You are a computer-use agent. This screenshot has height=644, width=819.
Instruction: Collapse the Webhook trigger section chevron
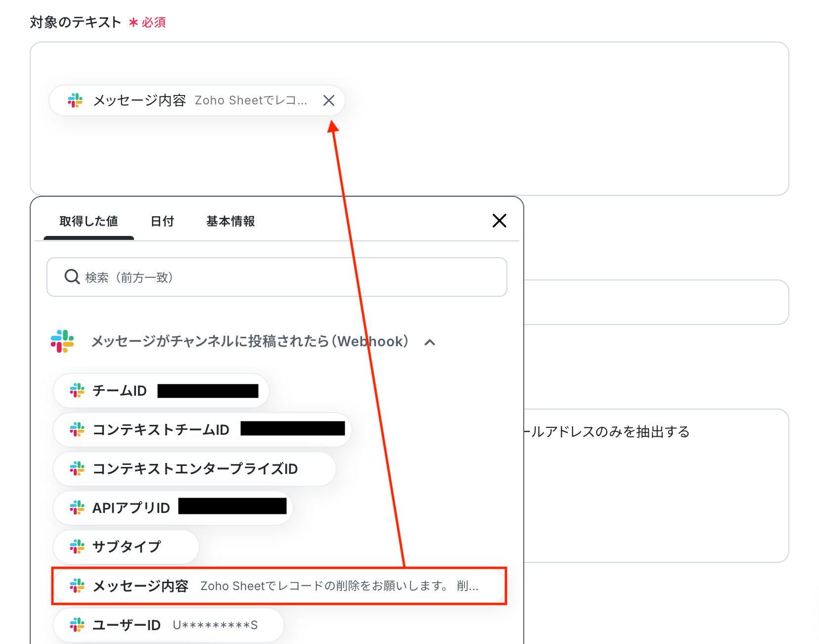pos(430,342)
